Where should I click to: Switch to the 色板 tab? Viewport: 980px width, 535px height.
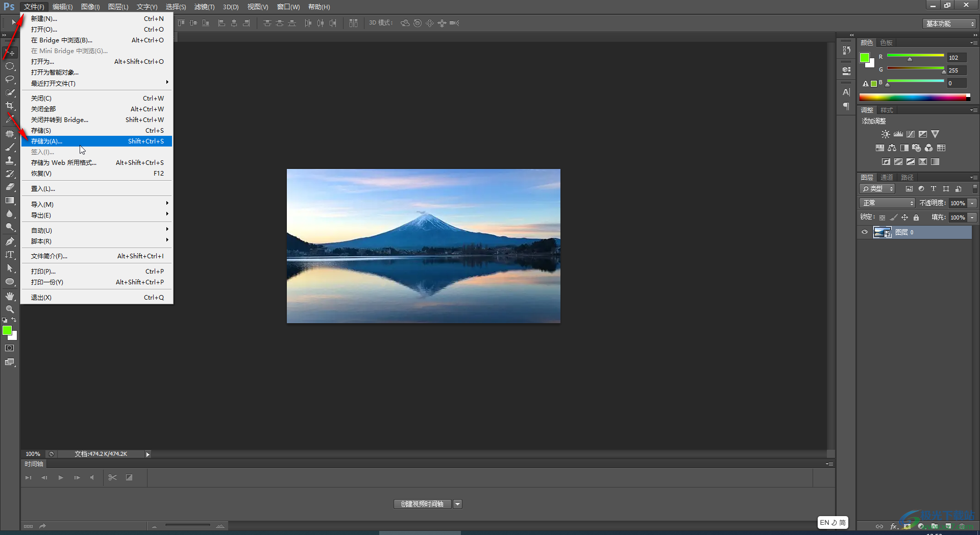pos(887,42)
